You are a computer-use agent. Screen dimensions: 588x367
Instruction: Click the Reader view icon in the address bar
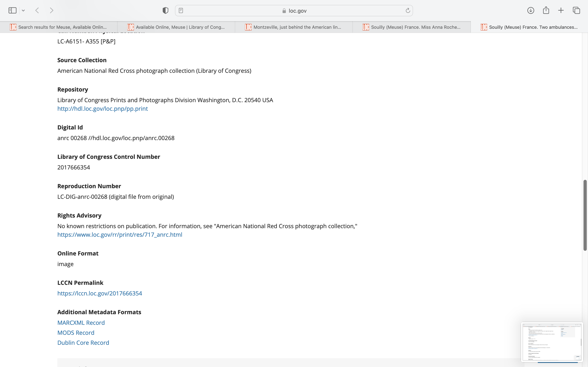pos(181,10)
